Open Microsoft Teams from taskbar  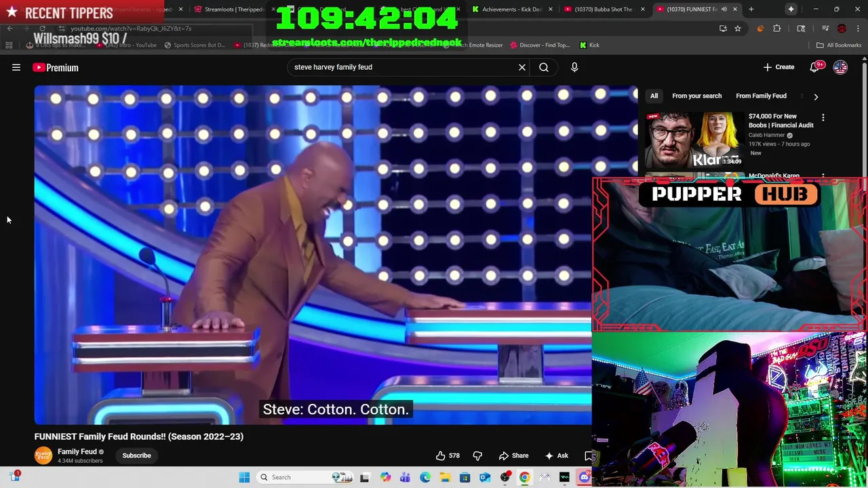405,477
